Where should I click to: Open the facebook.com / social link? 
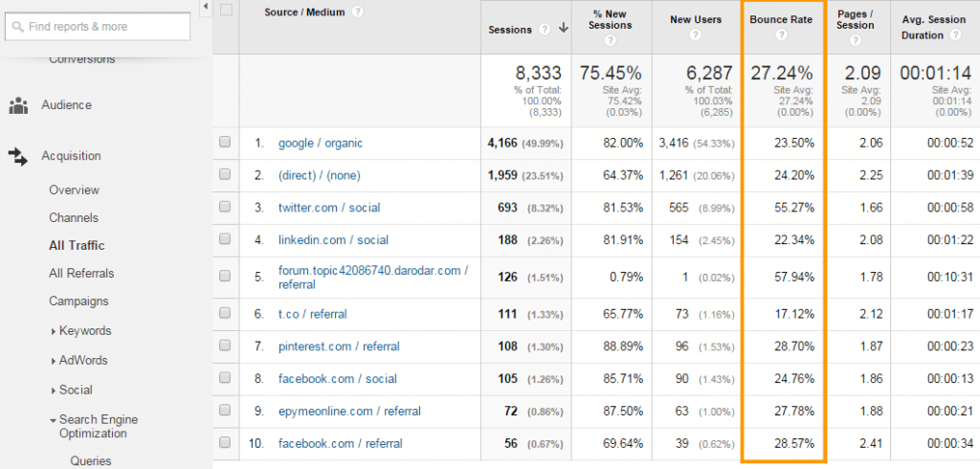338,379
